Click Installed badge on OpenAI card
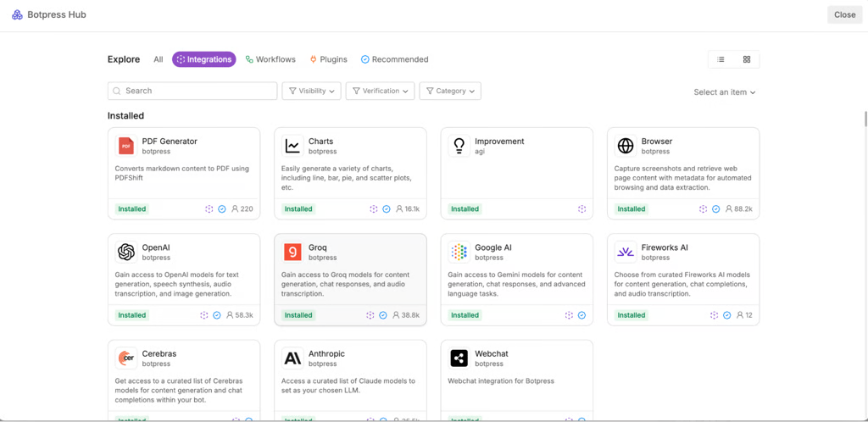This screenshot has height=422, width=868. tap(131, 315)
